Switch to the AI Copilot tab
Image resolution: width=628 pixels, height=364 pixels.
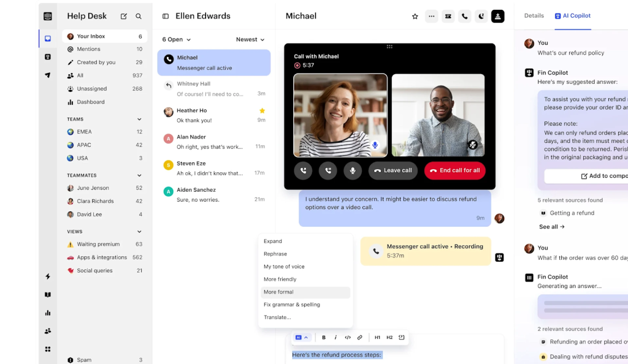click(573, 16)
